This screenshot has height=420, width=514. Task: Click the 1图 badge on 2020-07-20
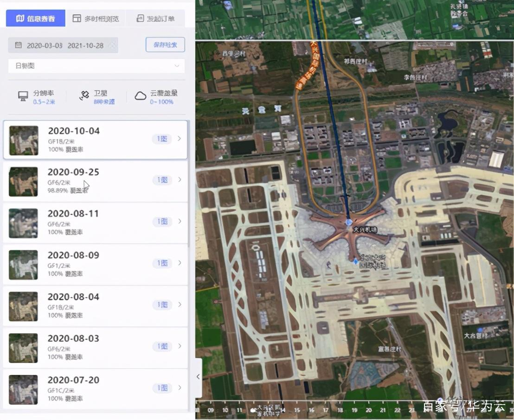pos(162,388)
